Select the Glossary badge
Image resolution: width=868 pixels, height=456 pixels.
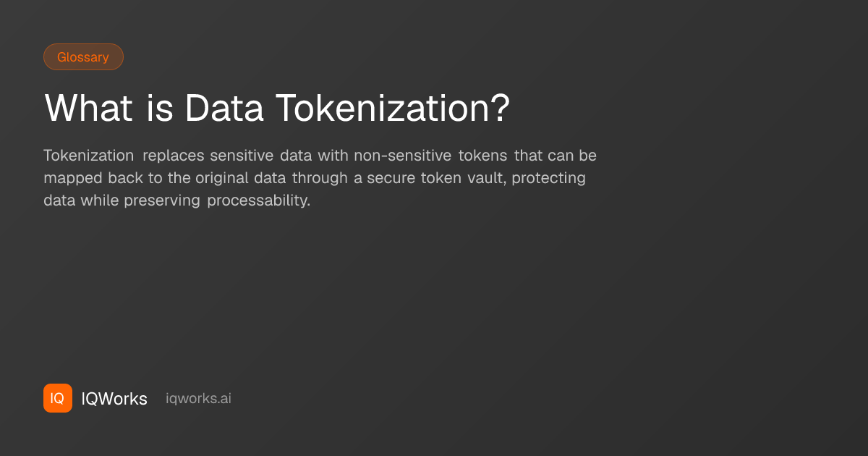[83, 57]
